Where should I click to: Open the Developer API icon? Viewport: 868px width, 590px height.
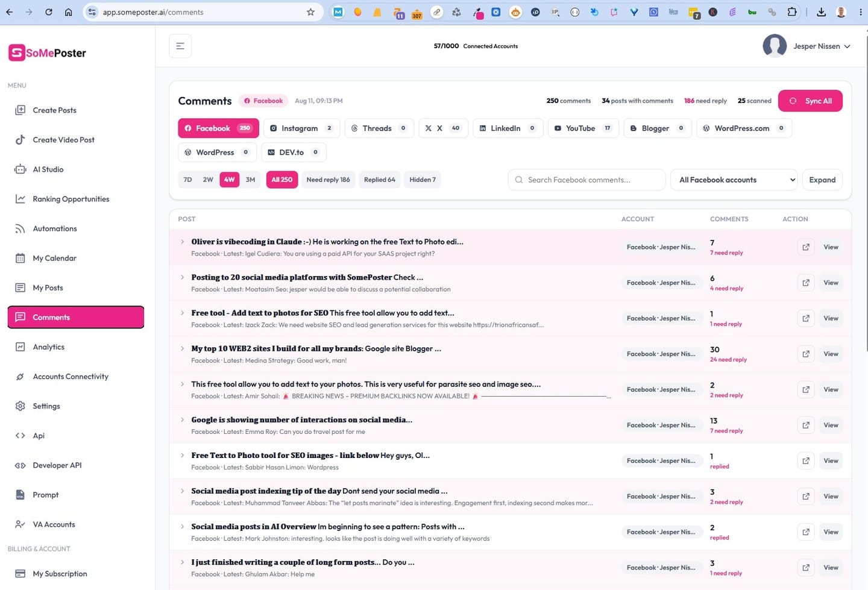tap(20, 465)
